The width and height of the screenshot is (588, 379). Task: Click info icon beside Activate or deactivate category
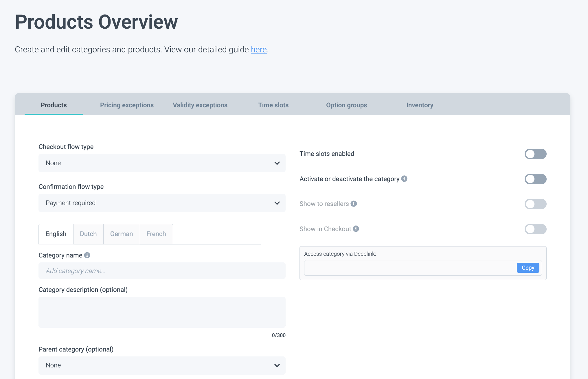(404, 179)
